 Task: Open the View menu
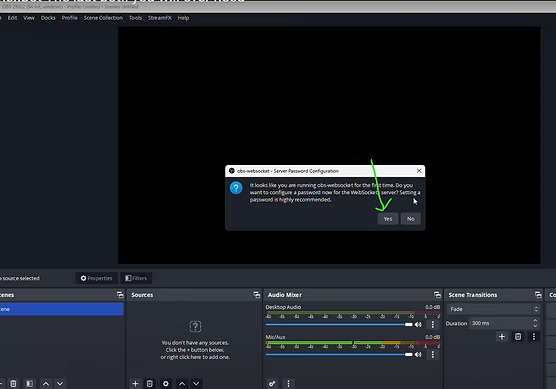point(29,18)
